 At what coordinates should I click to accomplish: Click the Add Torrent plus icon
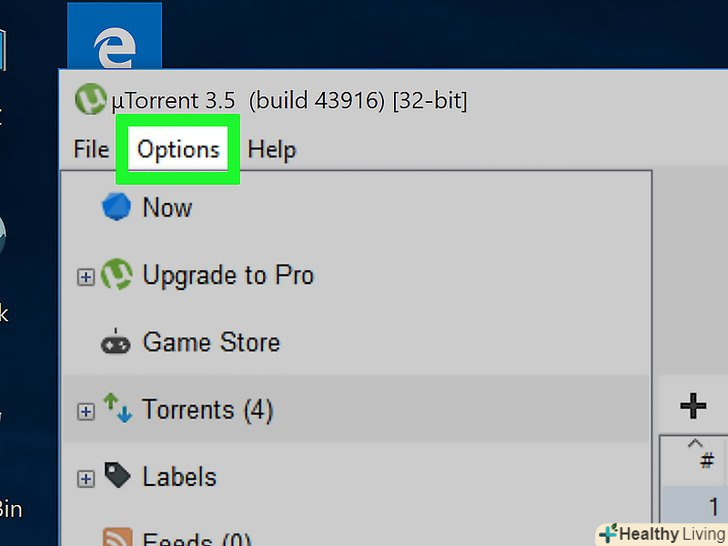click(x=693, y=406)
